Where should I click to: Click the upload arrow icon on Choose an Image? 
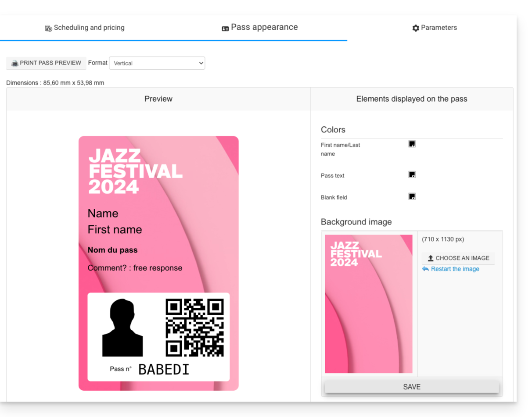click(431, 258)
